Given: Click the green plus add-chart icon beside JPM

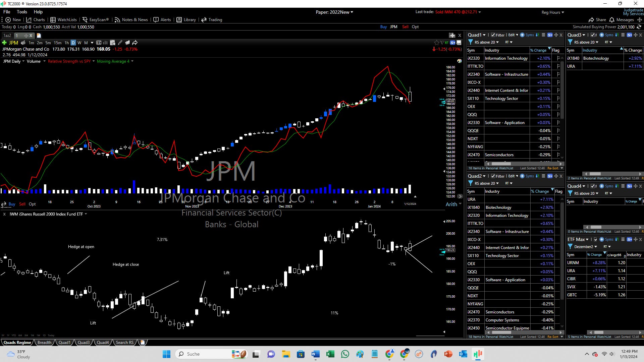Looking at the screenshot, I should coord(4,43).
